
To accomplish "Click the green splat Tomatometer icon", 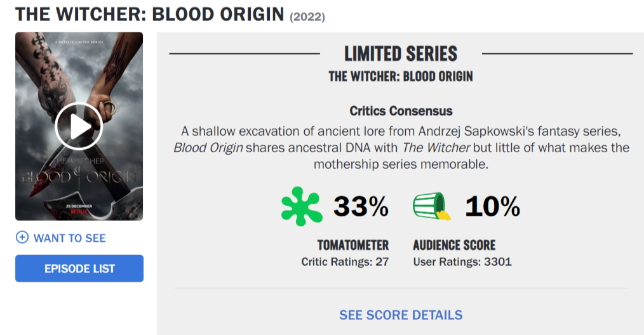I will click(x=302, y=206).
